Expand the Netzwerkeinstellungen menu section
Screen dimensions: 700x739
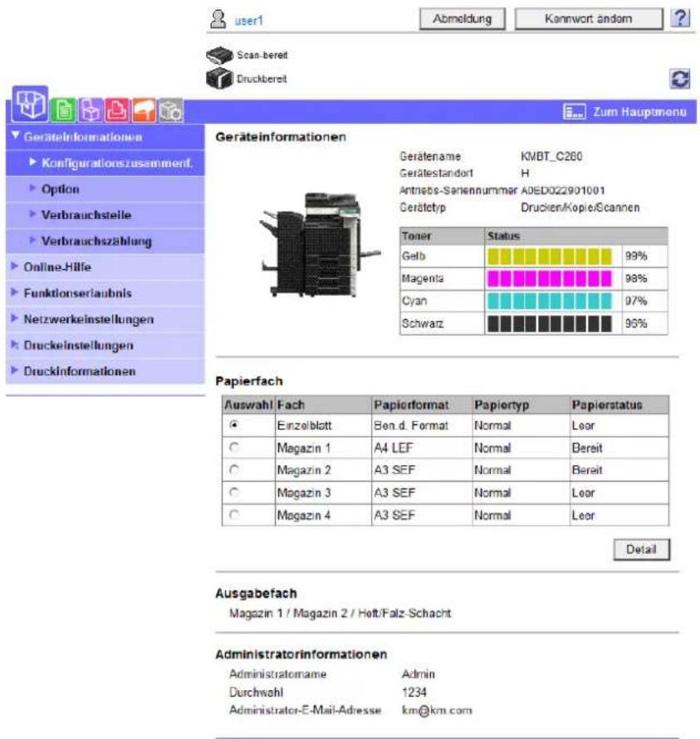coord(105,319)
